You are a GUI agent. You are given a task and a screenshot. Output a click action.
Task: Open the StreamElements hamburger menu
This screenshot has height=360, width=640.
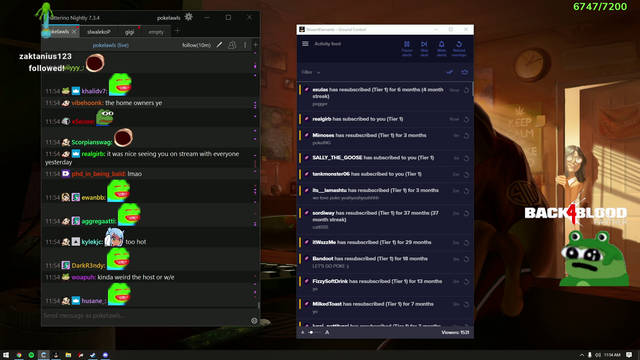[x=305, y=44]
